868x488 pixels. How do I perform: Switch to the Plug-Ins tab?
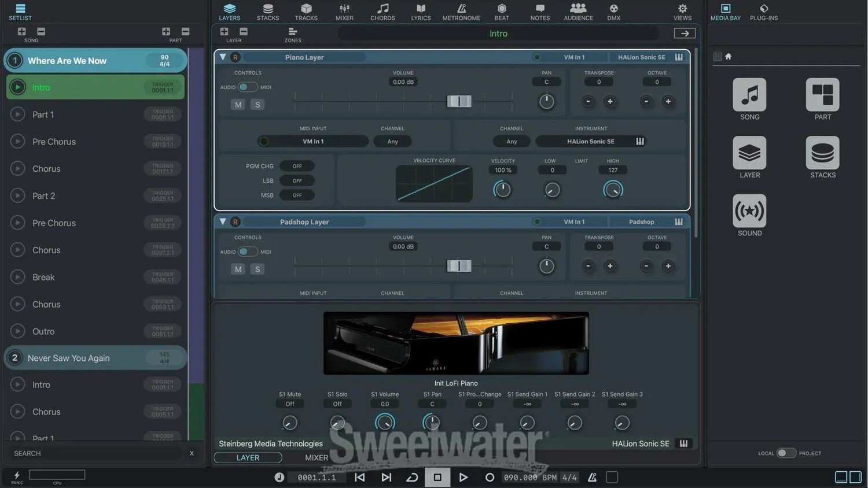[763, 12]
